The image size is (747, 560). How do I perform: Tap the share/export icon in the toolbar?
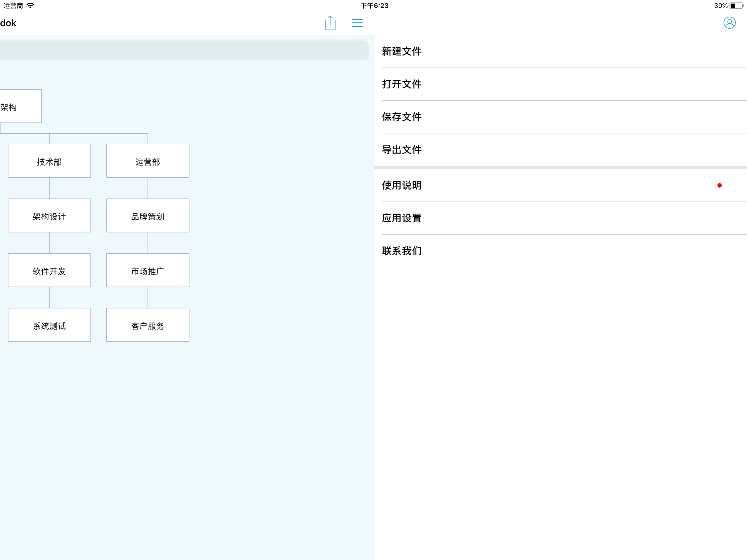(330, 23)
